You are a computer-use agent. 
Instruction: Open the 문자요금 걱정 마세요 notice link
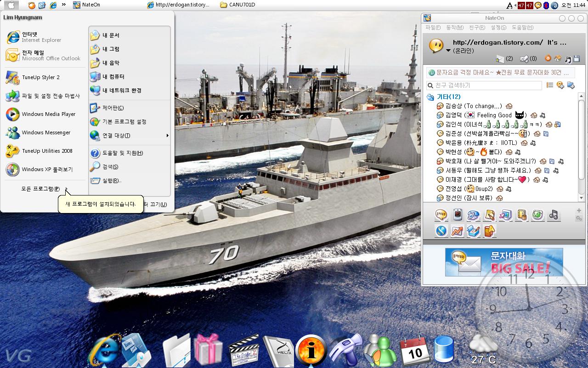[501, 73]
